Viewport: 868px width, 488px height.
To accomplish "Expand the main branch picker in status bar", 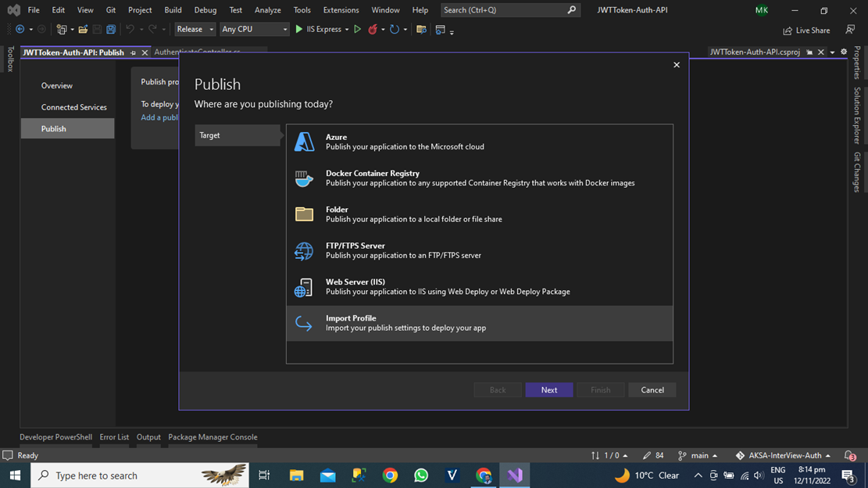I will (698, 455).
